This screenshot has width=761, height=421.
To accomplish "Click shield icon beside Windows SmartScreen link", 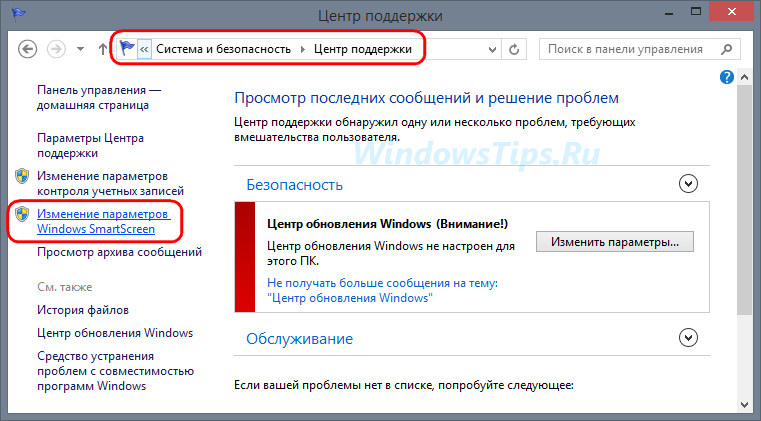I will (x=22, y=214).
